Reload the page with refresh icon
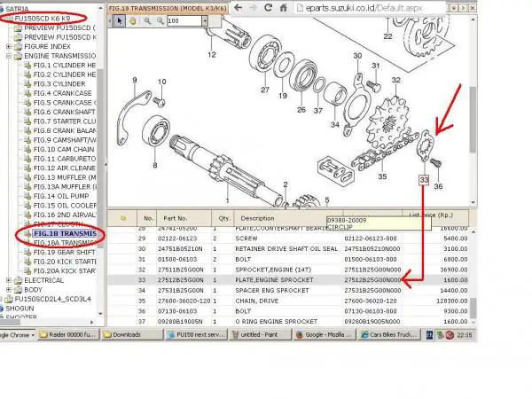The image size is (532, 399). coord(268,8)
